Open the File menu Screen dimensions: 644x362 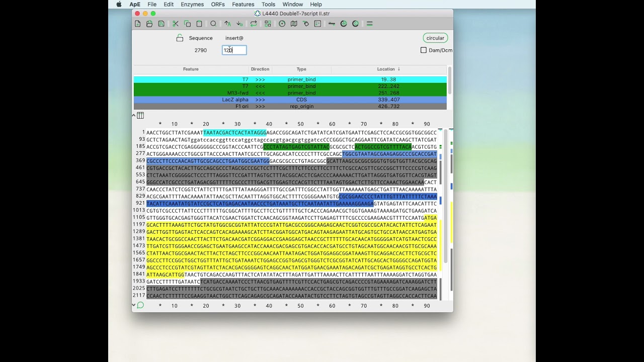tap(152, 5)
